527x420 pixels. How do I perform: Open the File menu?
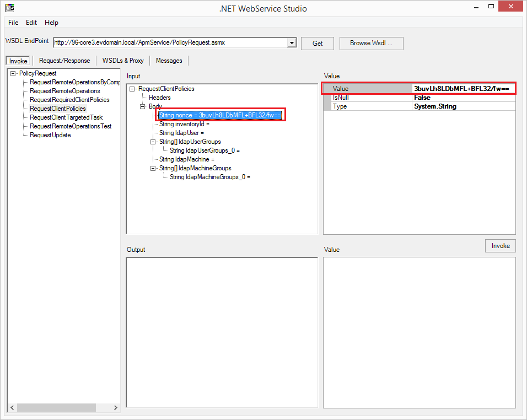tap(13, 23)
